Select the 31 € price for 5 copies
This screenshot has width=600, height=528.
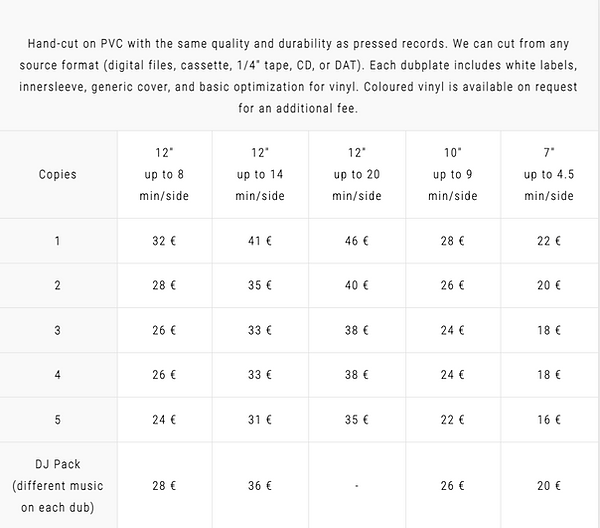pos(259,421)
